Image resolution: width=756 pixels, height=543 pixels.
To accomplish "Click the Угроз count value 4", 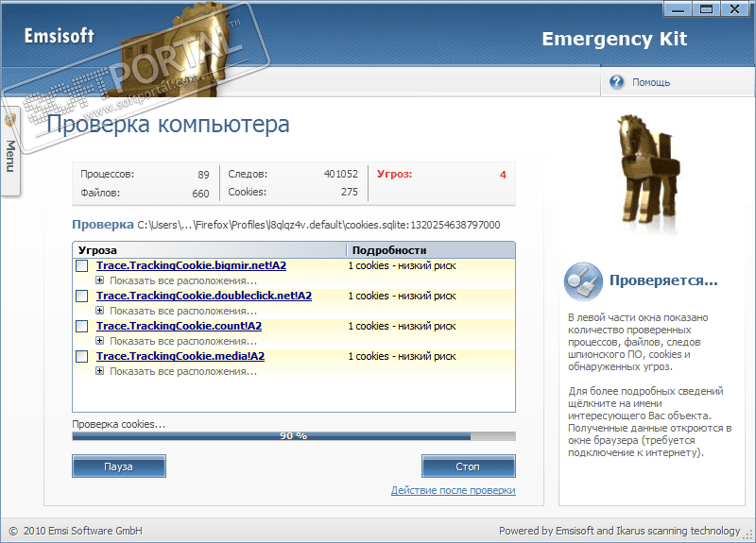I will pyautogui.click(x=503, y=175).
